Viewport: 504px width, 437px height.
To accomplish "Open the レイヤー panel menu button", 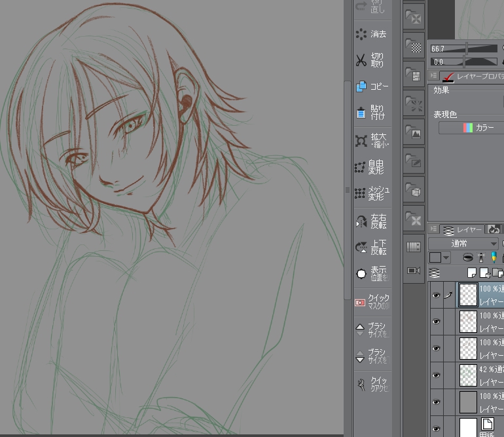I will (x=433, y=229).
